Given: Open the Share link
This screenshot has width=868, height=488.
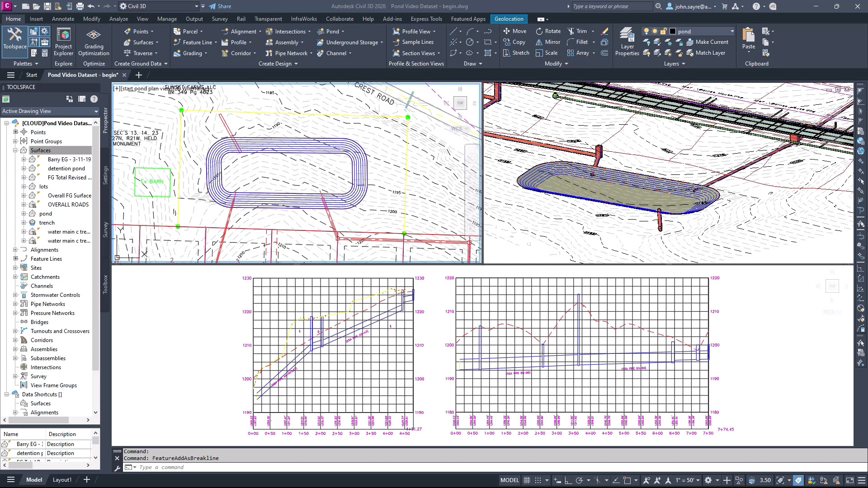Looking at the screenshot, I should tap(220, 6).
